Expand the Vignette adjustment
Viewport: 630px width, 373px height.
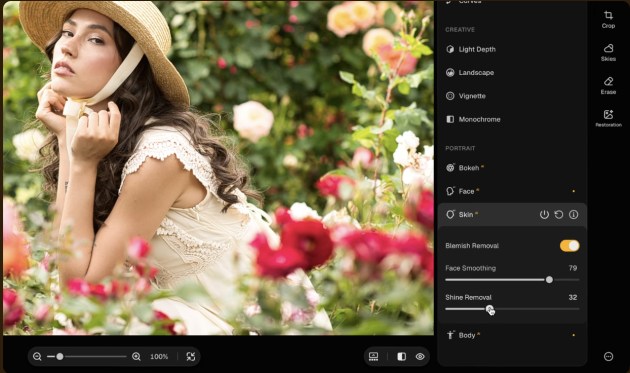(511, 96)
